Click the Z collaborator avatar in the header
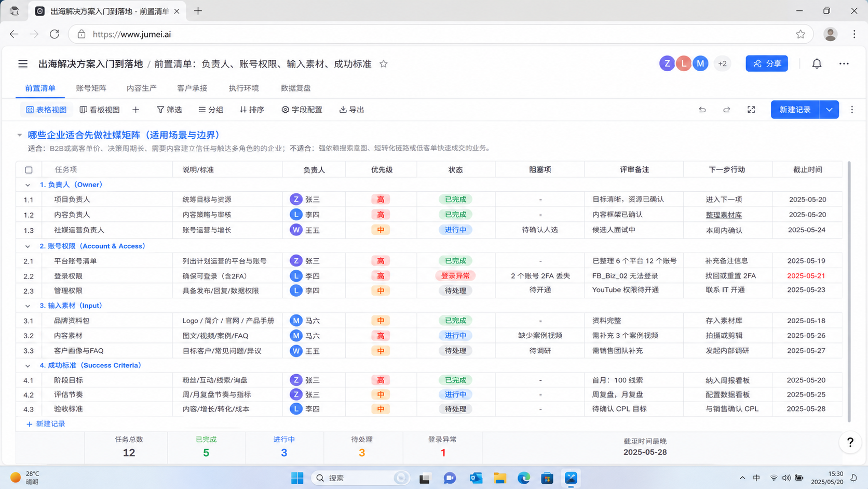Viewport: 868px width, 489px height. coord(667,63)
